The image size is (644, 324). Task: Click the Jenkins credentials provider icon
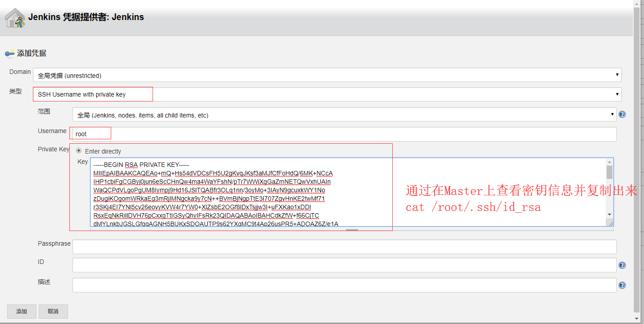coord(15,18)
